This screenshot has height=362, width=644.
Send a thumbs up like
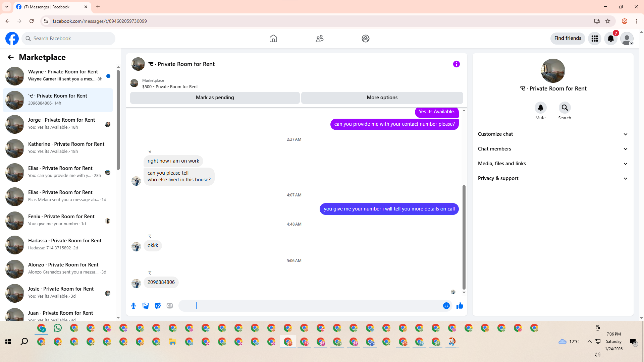[x=460, y=306]
